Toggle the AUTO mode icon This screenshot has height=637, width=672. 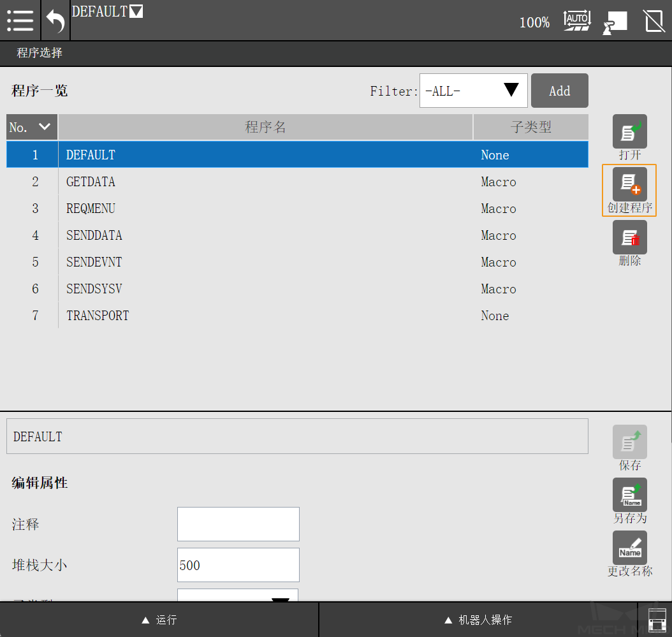[x=577, y=20]
